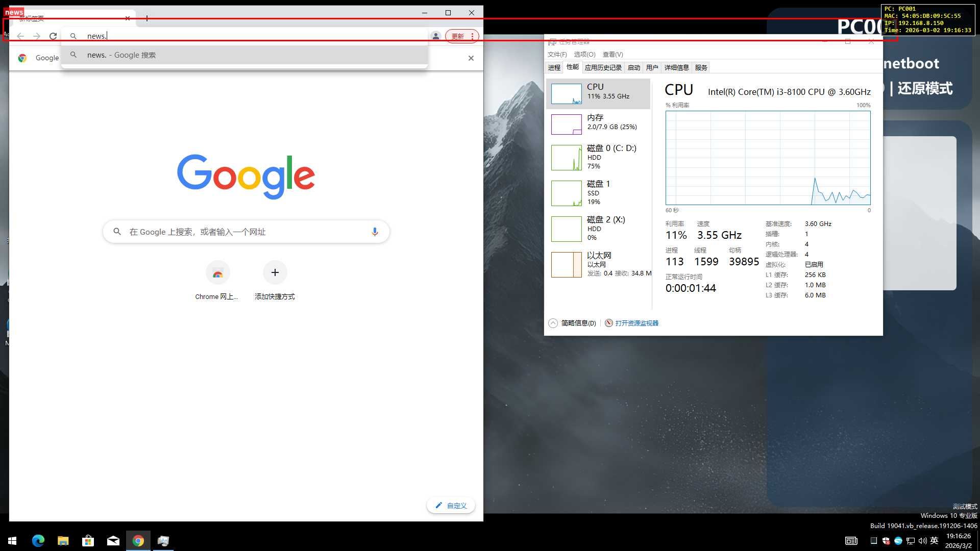
Task: Switch to the 启动 tab
Action: [633, 68]
